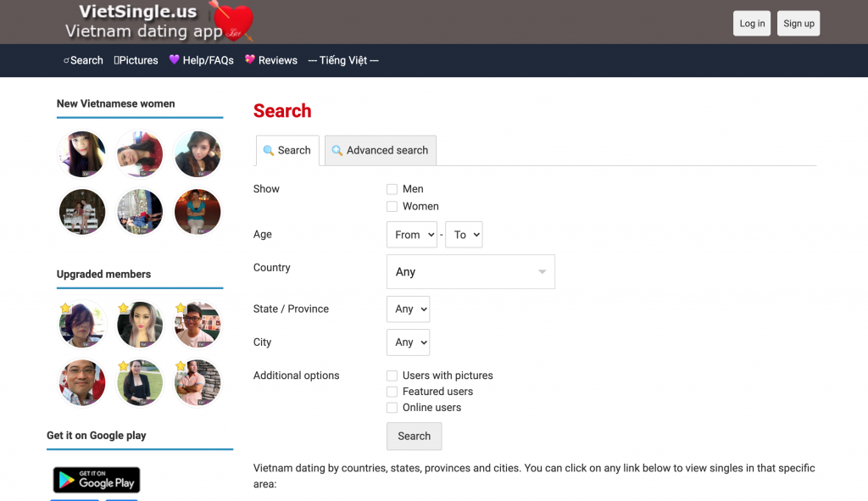This screenshot has width=868, height=501.
Task: Click pink heart icon beside Reviews
Action: click(x=250, y=60)
